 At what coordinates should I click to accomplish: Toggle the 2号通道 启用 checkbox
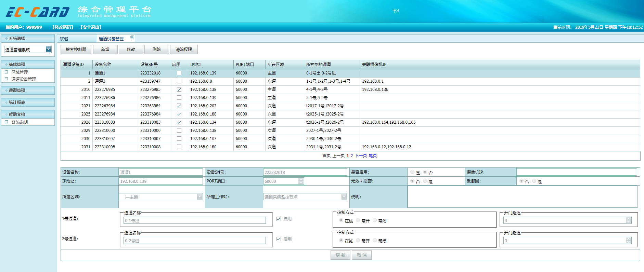coord(279,239)
